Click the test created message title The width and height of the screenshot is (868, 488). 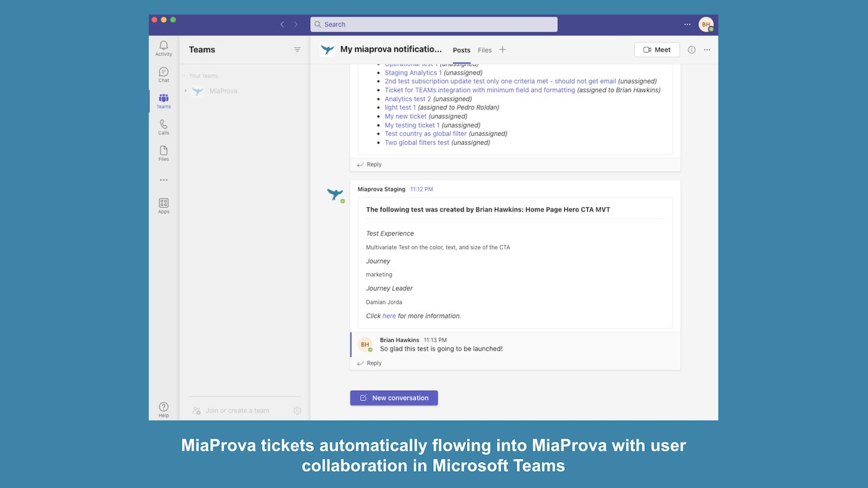coord(488,210)
